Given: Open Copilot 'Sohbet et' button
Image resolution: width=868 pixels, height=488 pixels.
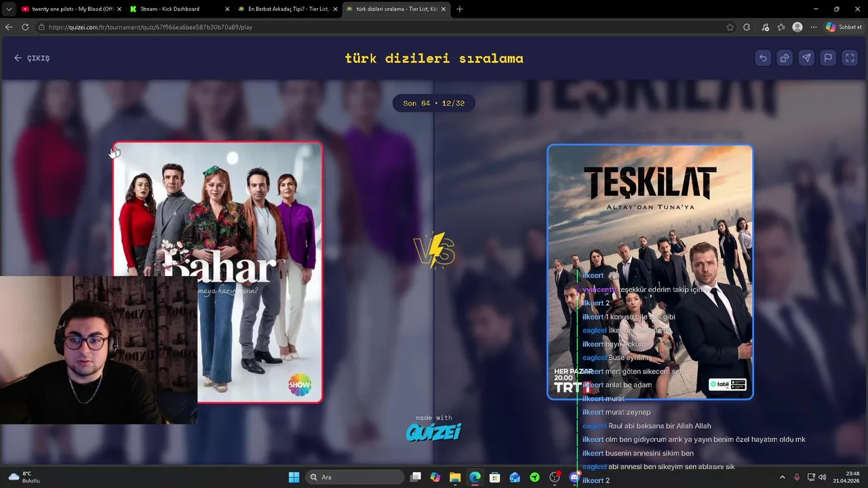Looking at the screenshot, I should click(x=844, y=27).
